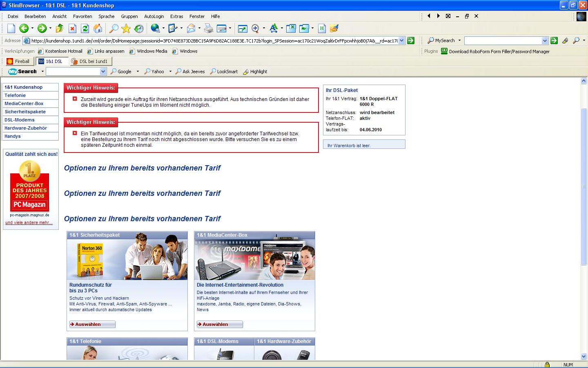Go back with the green Back arrow

[x=24, y=28]
